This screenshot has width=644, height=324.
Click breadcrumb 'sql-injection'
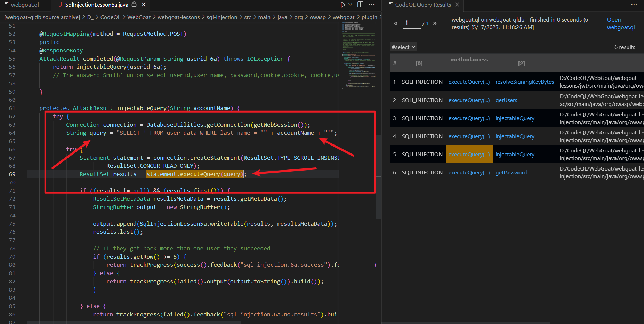[x=222, y=17]
